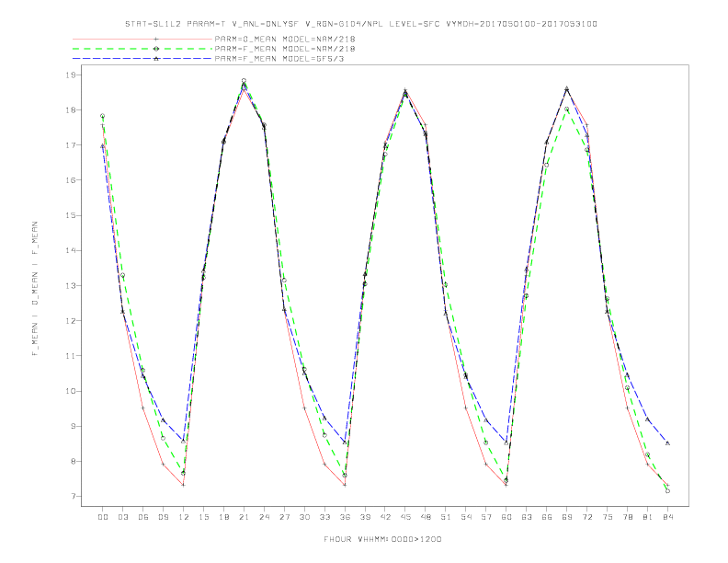
Task: Click y-axis tick label 17
Action: click(x=71, y=145)
